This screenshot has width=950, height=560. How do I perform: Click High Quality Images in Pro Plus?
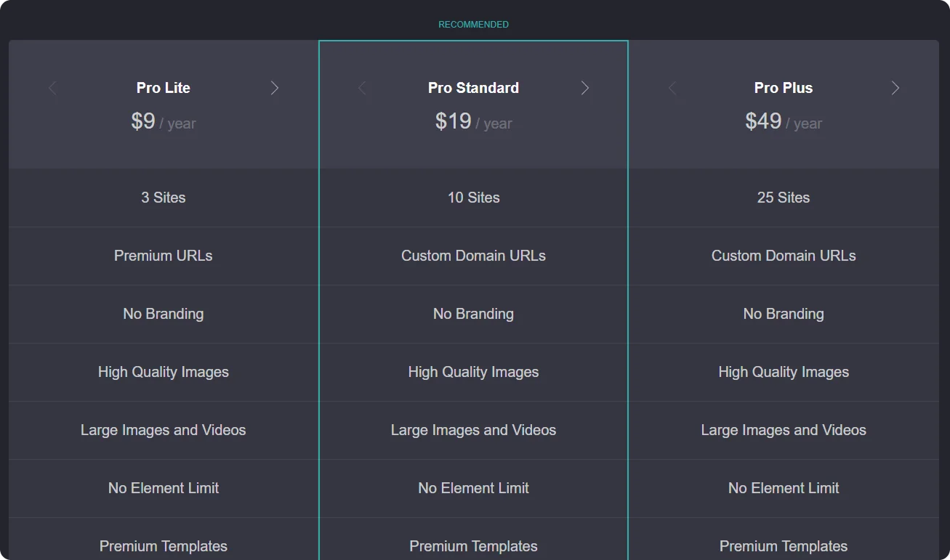(x=784, y=372)
